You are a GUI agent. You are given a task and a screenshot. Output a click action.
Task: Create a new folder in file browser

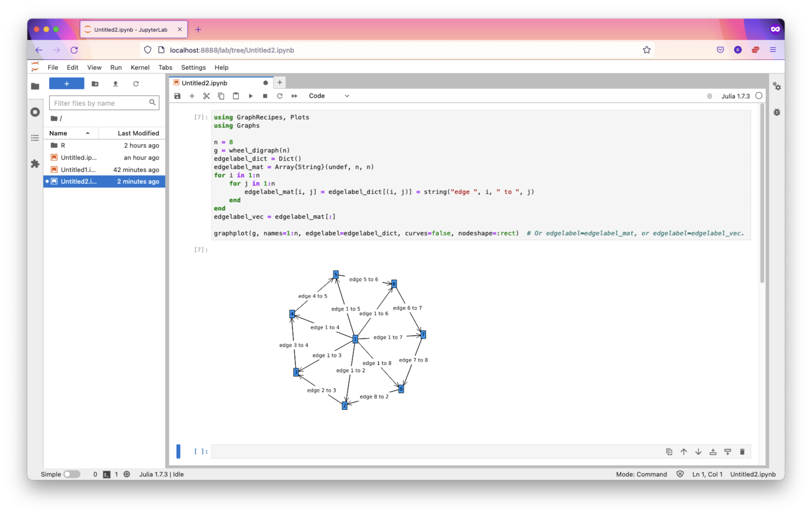click(x=95, y=84)
